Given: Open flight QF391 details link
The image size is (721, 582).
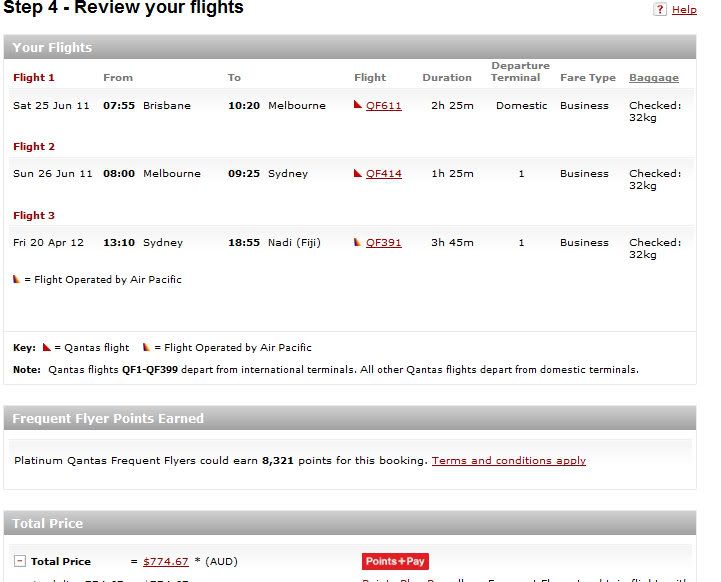Looking at the screenshot, I should click(383, 243).
